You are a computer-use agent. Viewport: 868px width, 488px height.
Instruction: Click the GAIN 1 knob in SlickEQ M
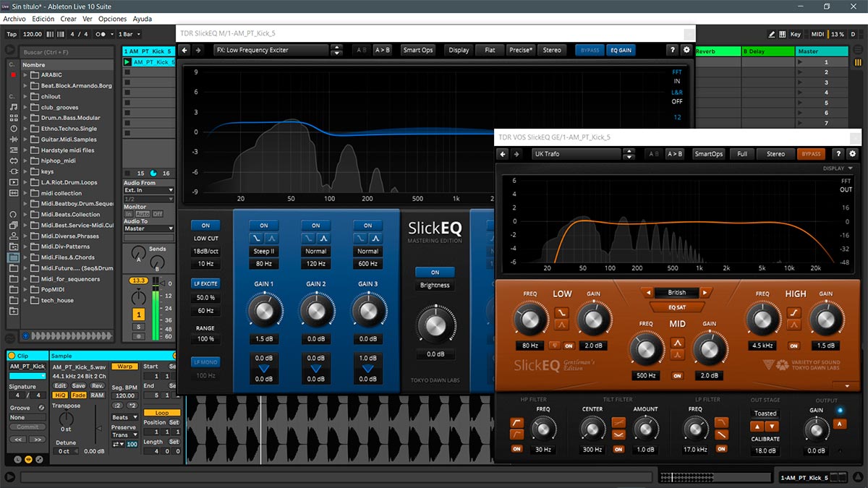263,309
